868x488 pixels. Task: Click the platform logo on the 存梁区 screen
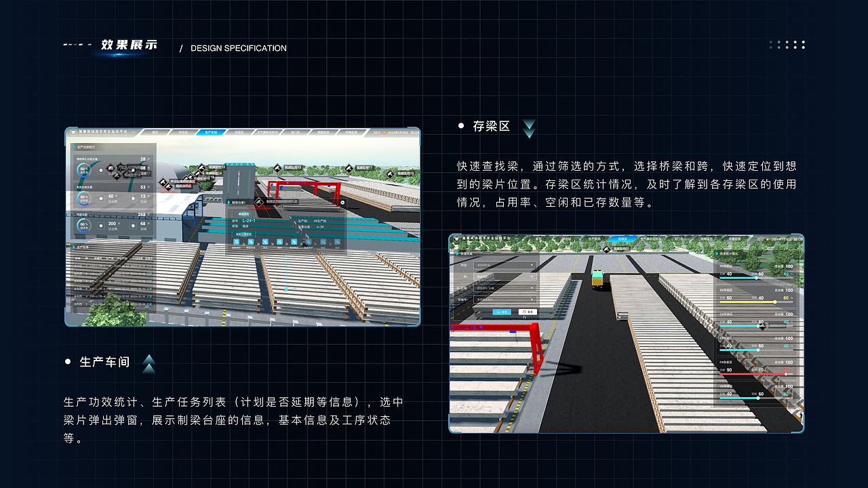(x=456, y=239)
